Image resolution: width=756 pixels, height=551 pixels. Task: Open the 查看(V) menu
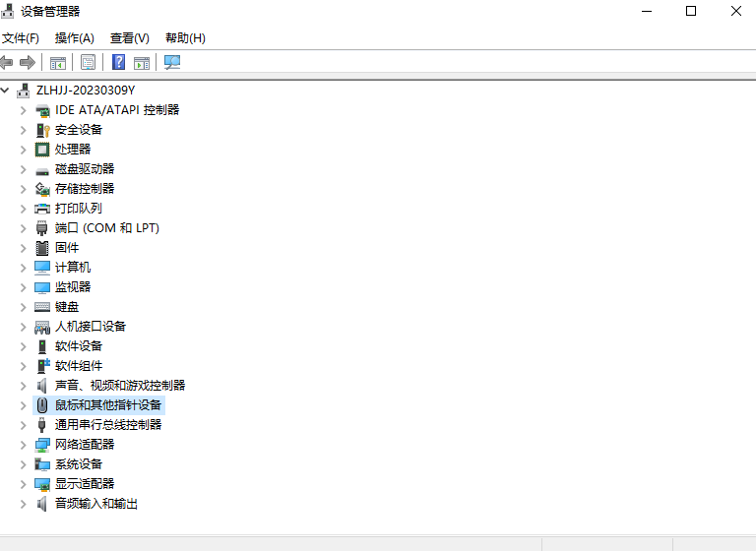click(130, 38)
